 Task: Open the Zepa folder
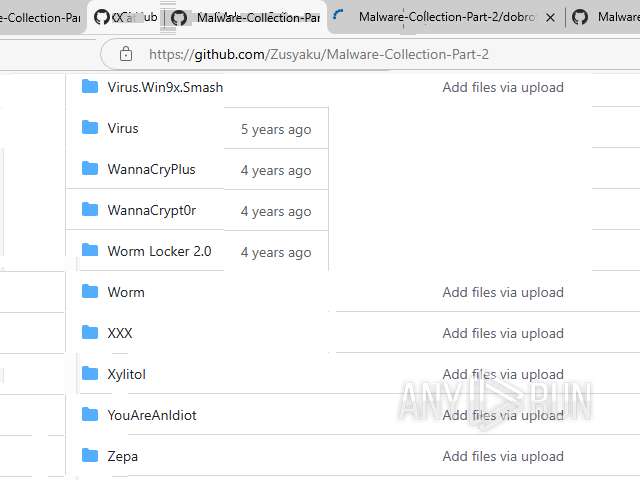tap(122, 456)
